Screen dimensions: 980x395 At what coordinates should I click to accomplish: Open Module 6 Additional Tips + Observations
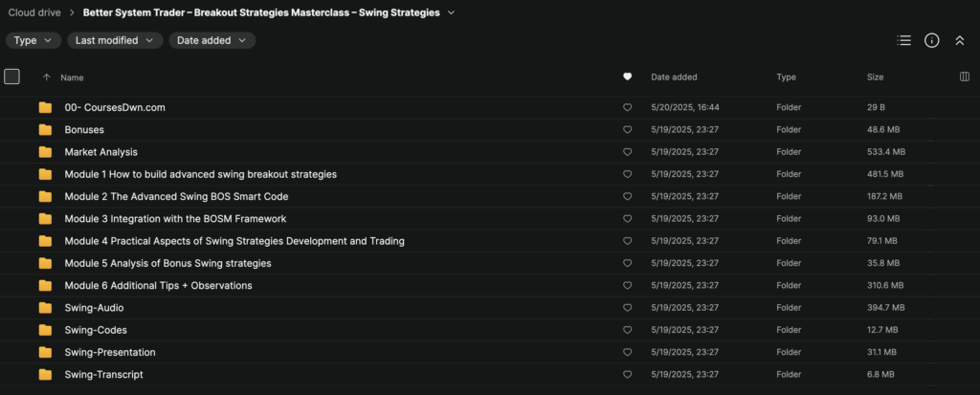[158, 285]
